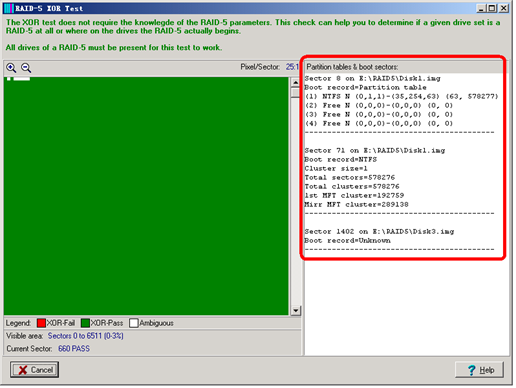Screen dimensions: 516x388
Task: Open the Help button
Action: coord(479,370)
